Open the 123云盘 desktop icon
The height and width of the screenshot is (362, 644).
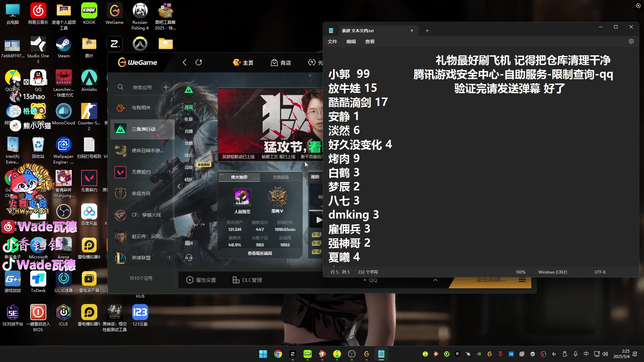pos(140,315)
